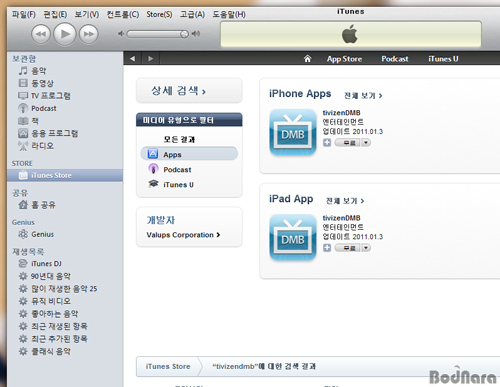Expand the iPhone Apps 무료 dropdown arrow
The width and height of the screenshot is (500, 387).
(366, 143)
